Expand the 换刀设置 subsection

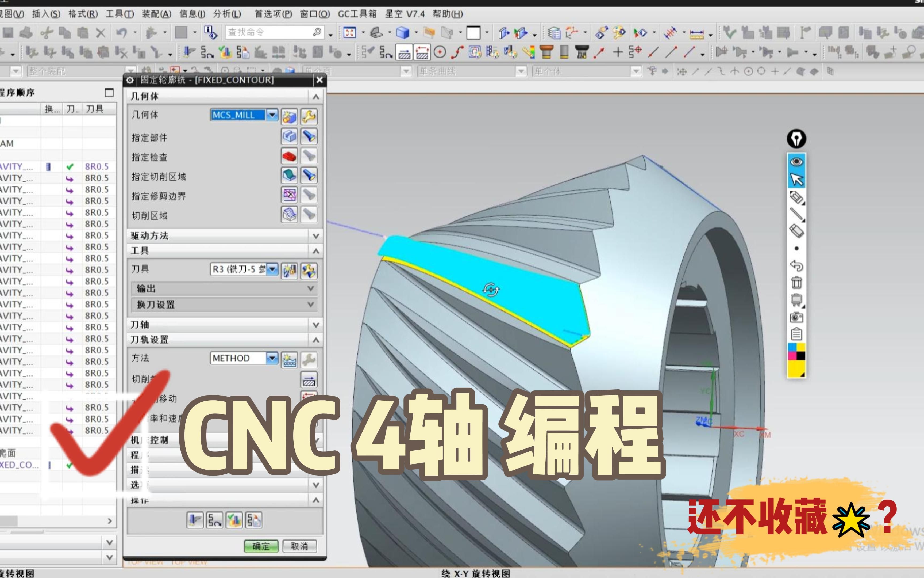[311, 304]
